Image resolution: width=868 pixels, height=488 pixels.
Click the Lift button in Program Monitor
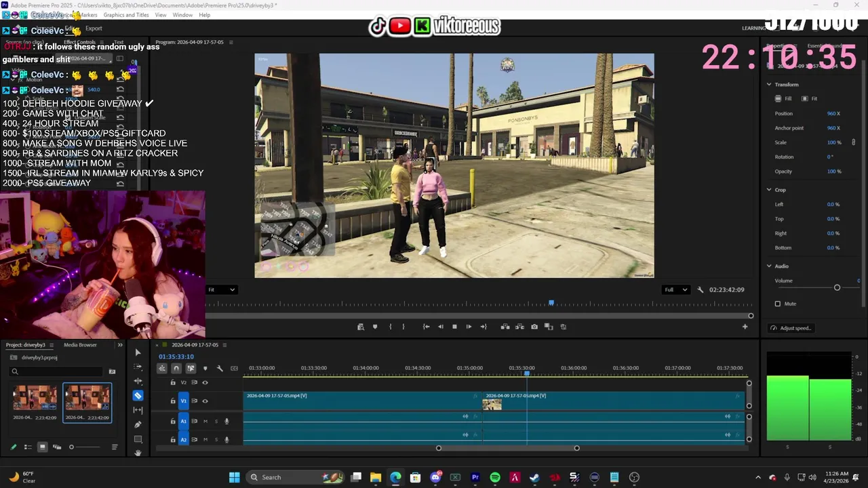coord(505,327)
